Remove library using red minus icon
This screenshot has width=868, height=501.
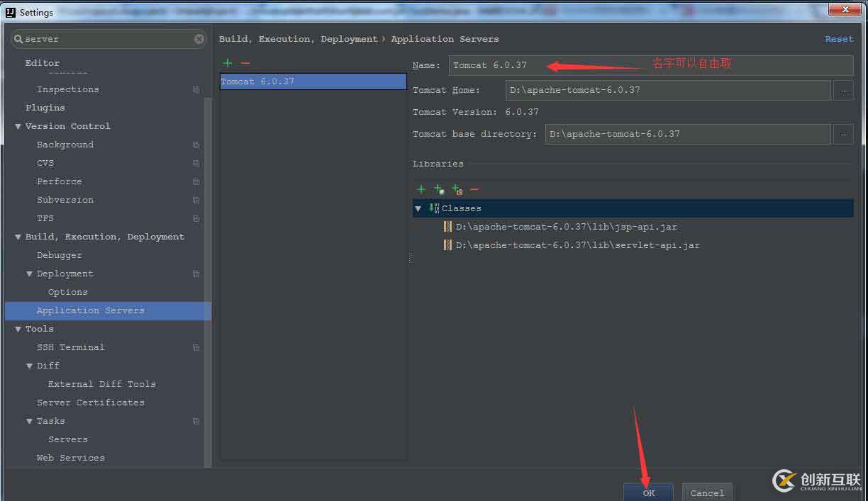[x=474, y=189]
